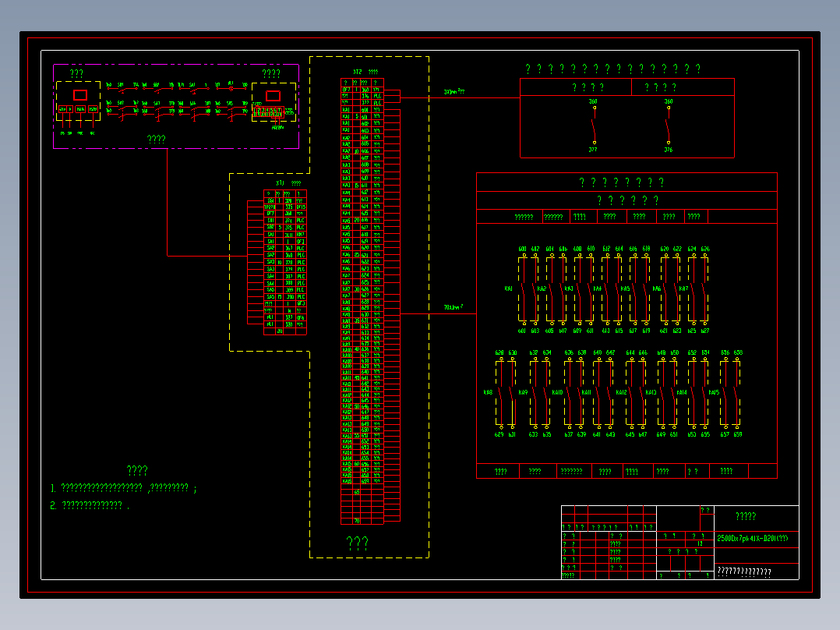This screenshot has height=630, width=840.
Task: Select label 376 beneath the right switch symbol
Action: click(669, 150)
